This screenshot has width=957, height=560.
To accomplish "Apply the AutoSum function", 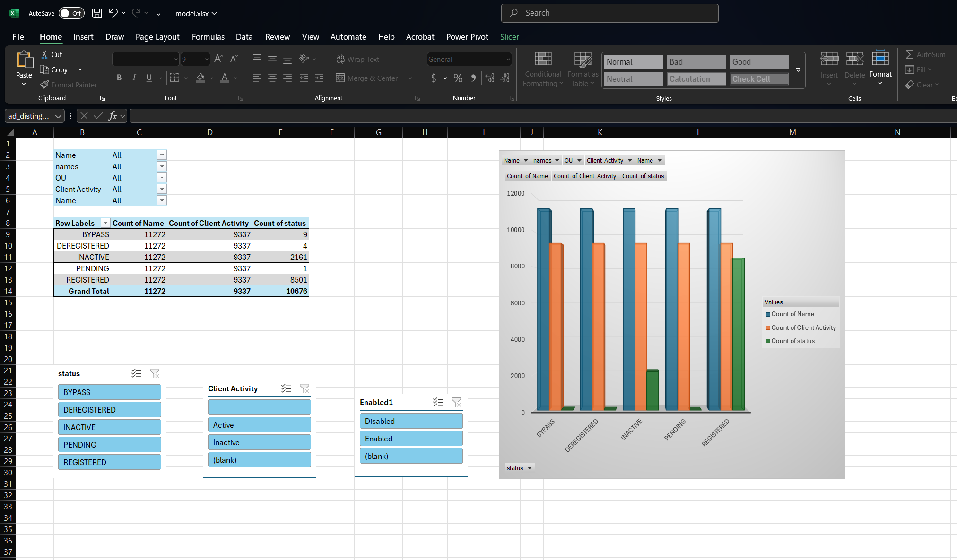I will pos(925,54).
